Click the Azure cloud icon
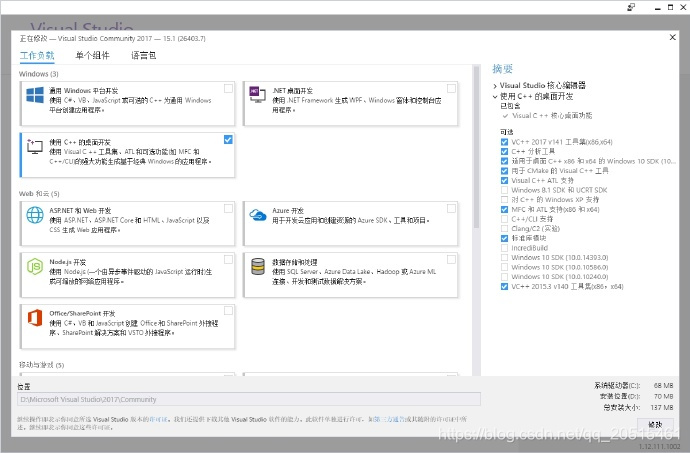690x453 pixels. tap(258, 214)
